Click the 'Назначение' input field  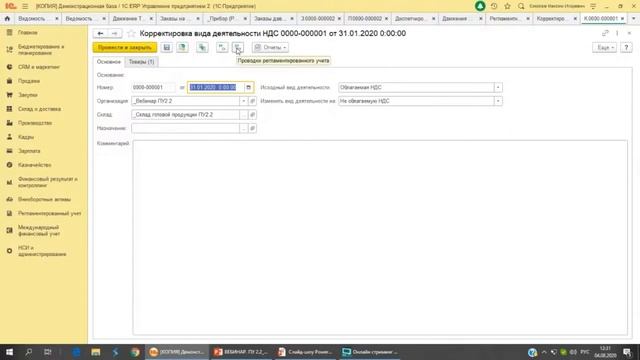[185, 128]
